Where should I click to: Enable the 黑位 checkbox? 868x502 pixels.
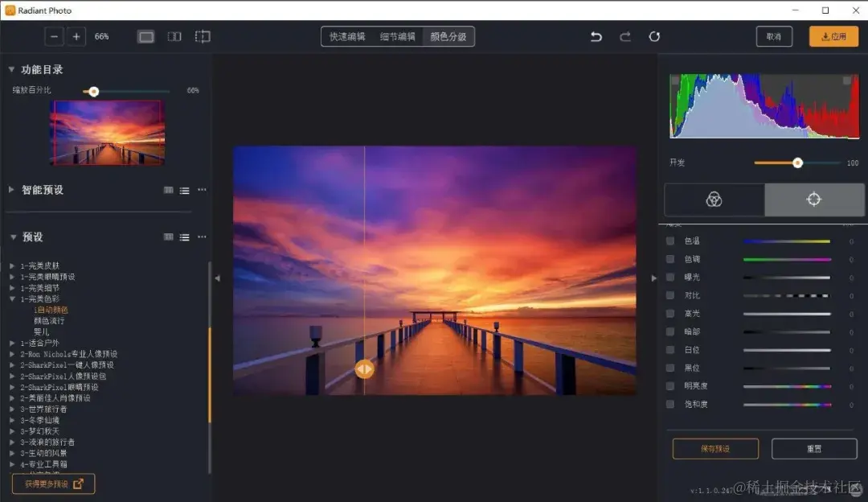670,368
